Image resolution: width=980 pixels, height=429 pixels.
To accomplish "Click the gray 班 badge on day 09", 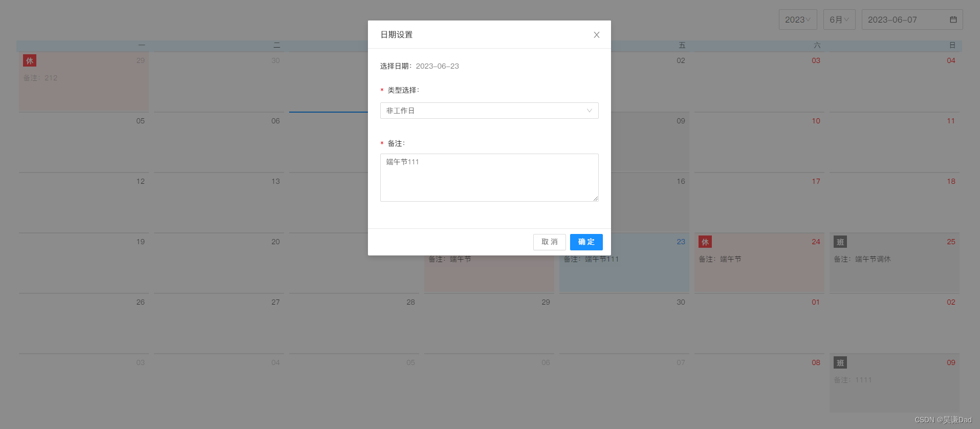I will click(x=840, y=363).
